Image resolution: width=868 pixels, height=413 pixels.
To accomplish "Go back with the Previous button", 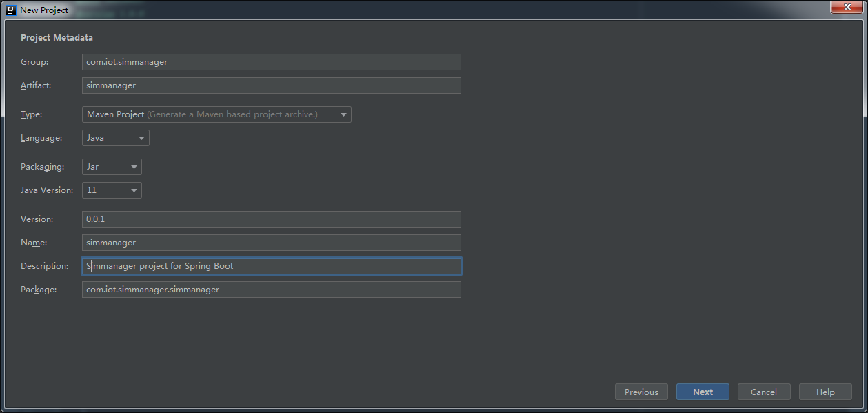I will (x=641, y=392).
